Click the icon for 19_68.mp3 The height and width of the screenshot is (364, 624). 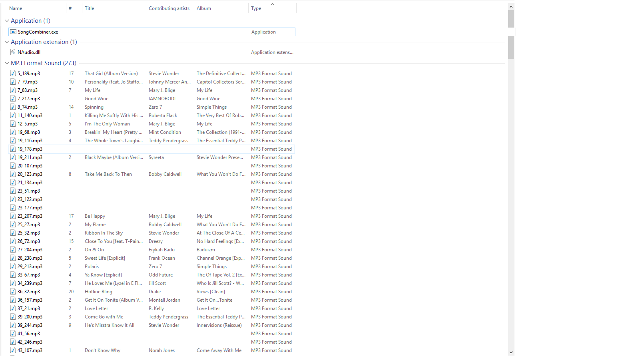tap(13, 132)
